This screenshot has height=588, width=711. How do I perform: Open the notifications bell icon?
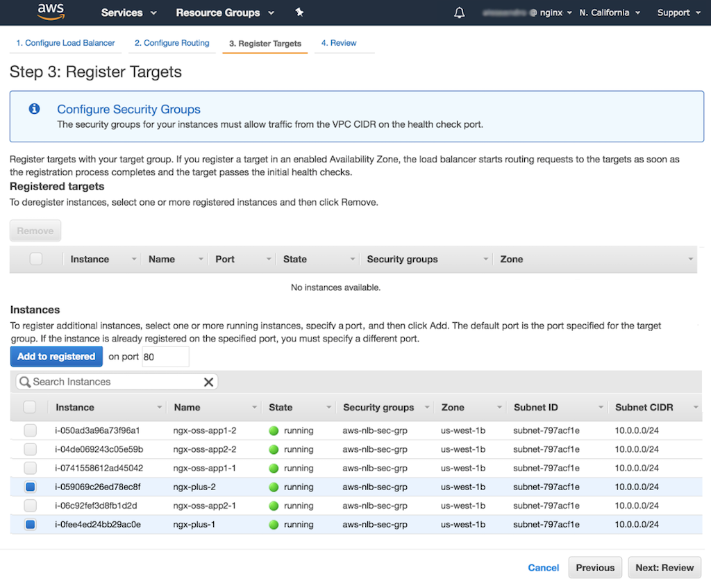coord(459,12)
